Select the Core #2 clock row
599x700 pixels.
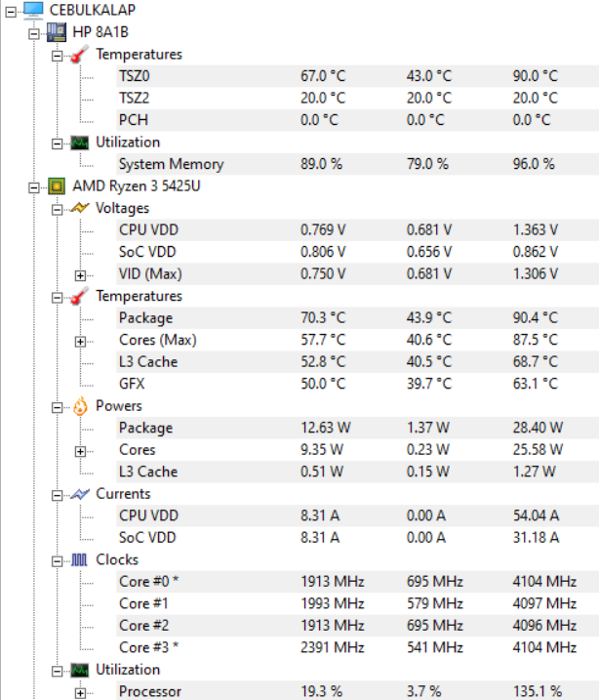(358, 626)
